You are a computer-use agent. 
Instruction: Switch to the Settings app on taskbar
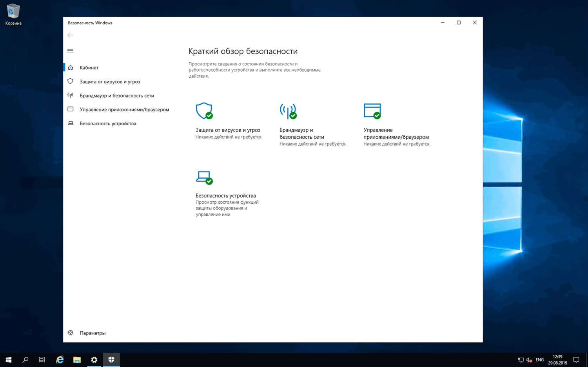click(x=94, y=360)
